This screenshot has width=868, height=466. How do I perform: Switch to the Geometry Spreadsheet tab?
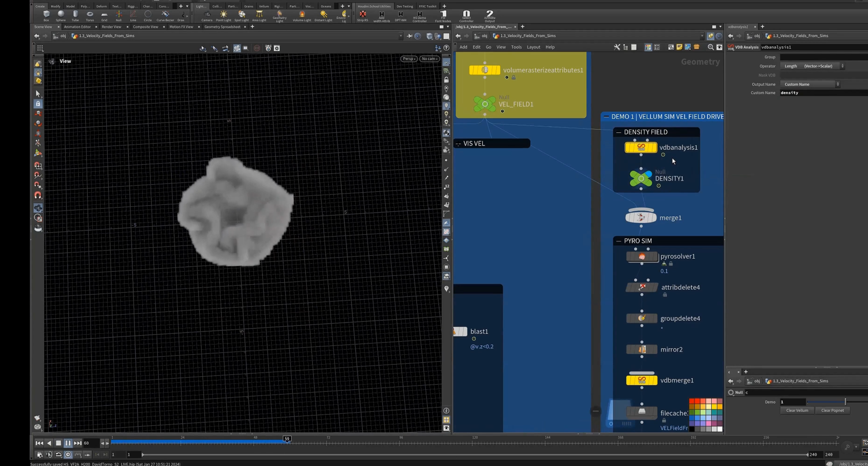pyautogui.click(x=222, y=27)
